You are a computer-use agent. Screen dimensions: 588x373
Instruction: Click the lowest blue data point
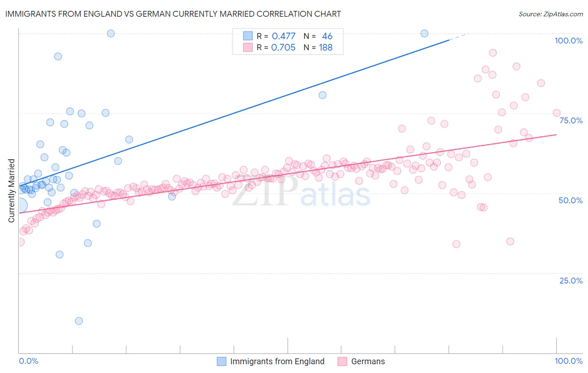79,321
